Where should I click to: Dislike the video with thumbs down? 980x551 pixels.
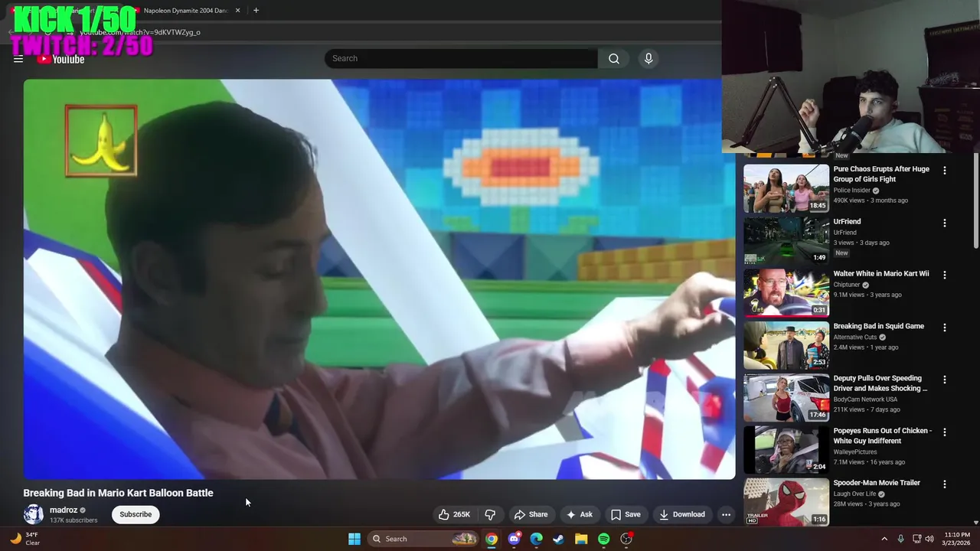[490, 514]
